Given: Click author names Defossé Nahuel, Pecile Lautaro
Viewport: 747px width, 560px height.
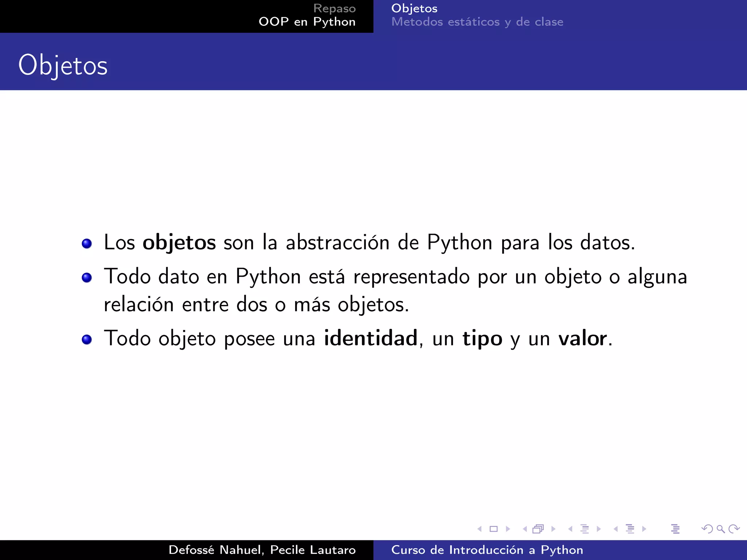Looking at the screenshot, I should tap(262, 550).
